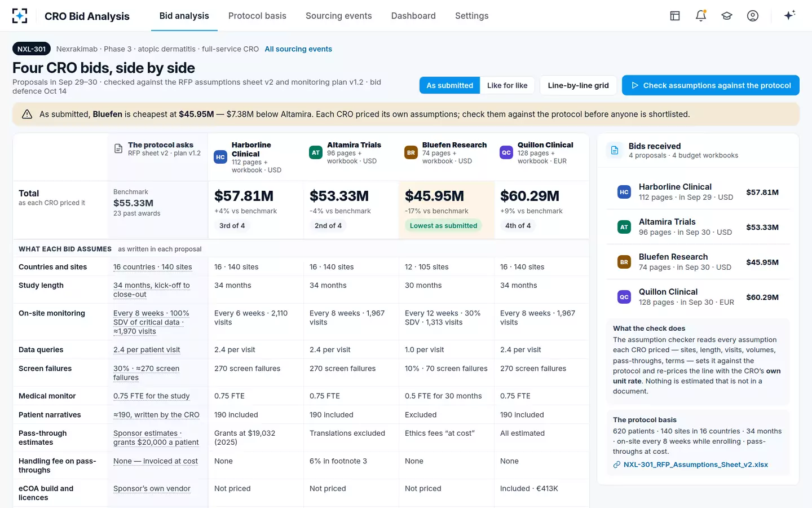The width and height of the screenshot is (812, 508).
Task: Click the $55.33M benchmark value
Action: (x=133, y=203)
